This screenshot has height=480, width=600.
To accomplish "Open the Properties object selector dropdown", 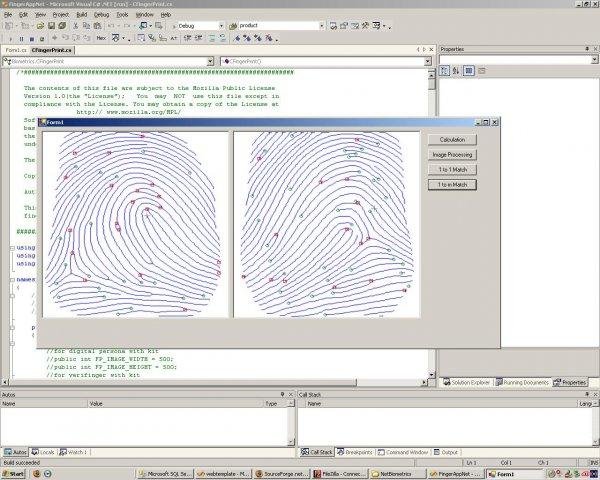I will (594, 60).
